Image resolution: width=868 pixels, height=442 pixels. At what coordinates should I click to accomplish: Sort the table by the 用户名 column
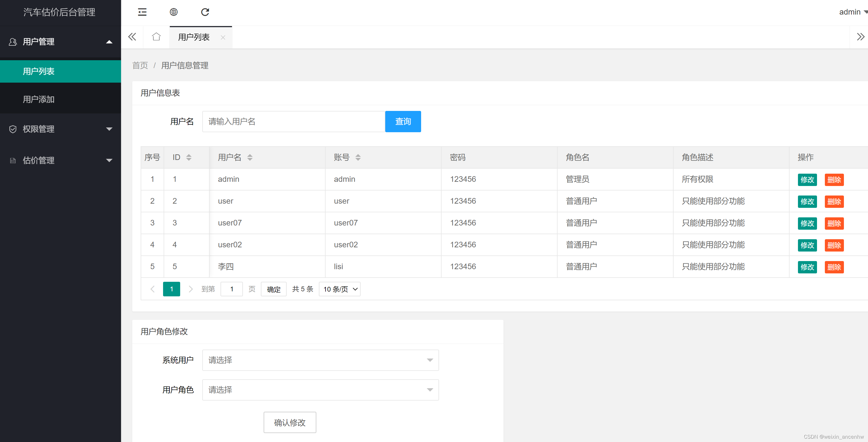coord(250,157)
